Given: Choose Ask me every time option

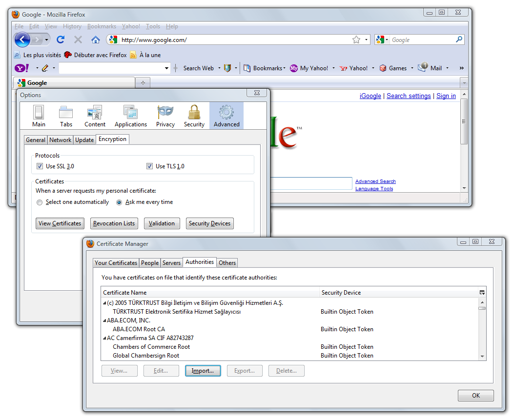Looking at the screenshot, I should (119, 202).
